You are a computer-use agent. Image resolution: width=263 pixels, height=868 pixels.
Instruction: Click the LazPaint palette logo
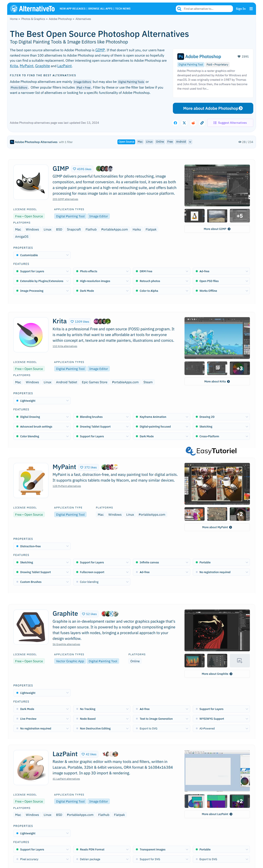tap(31, 768)
